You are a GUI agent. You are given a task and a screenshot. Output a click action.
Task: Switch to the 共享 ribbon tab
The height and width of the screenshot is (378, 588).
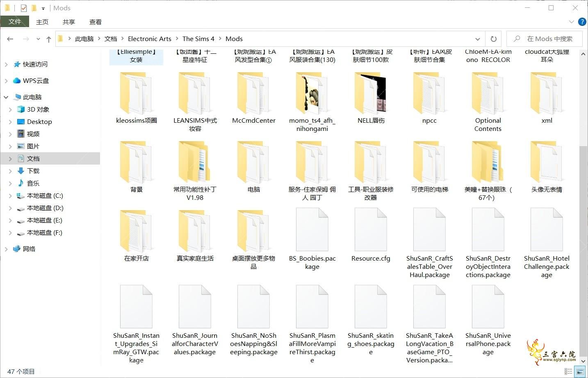pyautogui.click(x=69, y=22)
